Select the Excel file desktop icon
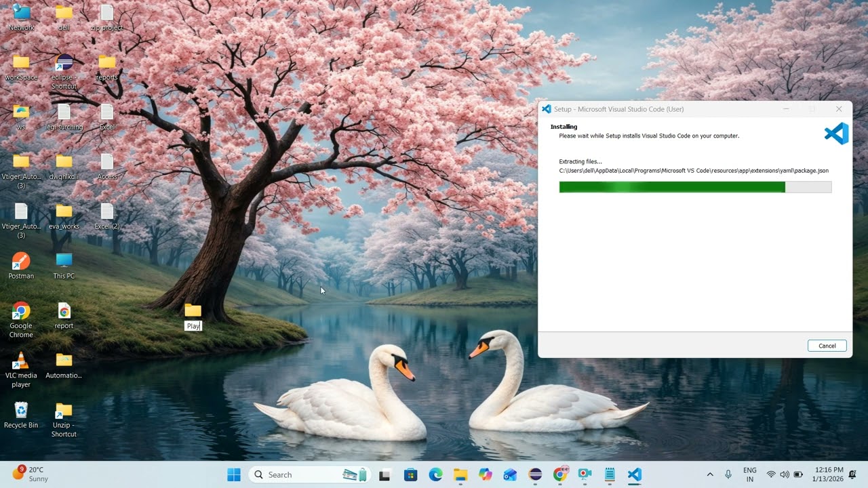Screen dimensions: 868x488 click(x=106, y=117)
